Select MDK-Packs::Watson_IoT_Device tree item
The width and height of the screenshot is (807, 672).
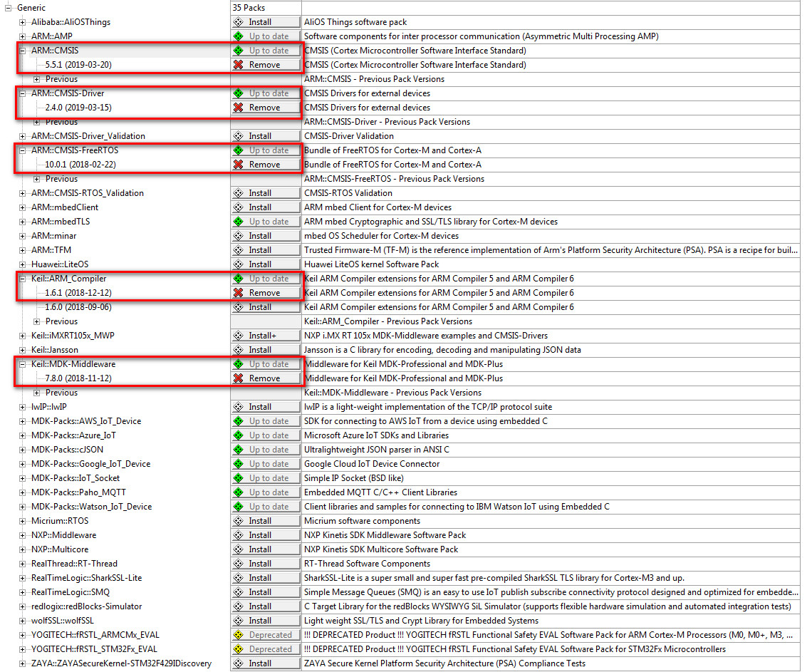pos(92,507)
